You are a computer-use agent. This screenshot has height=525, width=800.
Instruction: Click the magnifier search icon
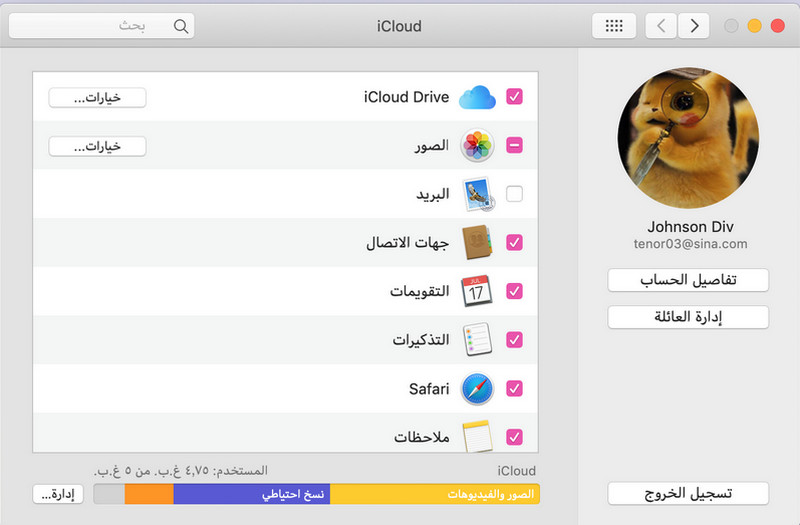pos(181,26)
